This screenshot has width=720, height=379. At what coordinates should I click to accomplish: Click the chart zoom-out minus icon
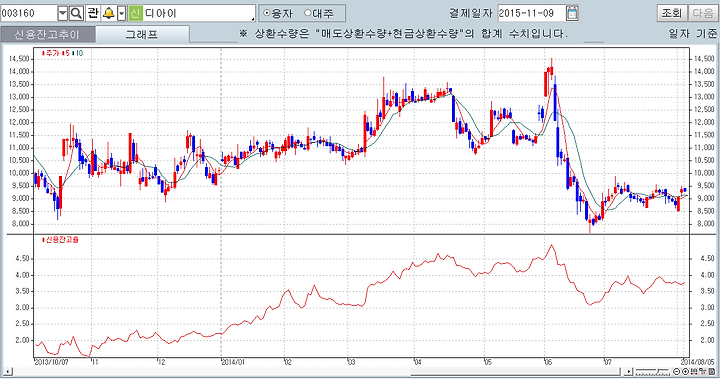(676, 372)
